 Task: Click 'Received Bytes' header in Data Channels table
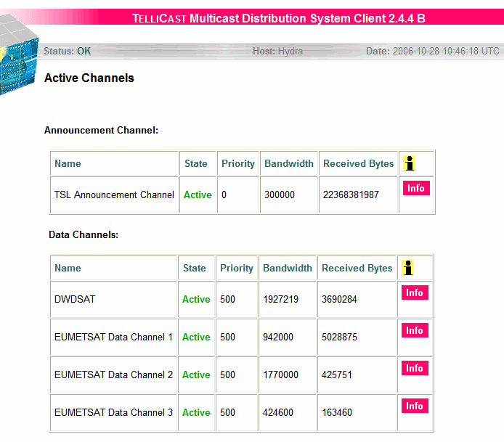pyautogui.click(x=357, y=268)
